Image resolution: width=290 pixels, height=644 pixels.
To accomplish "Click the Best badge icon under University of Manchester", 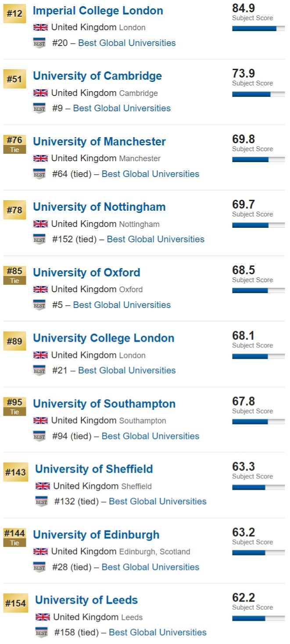I will pos(39,174).
